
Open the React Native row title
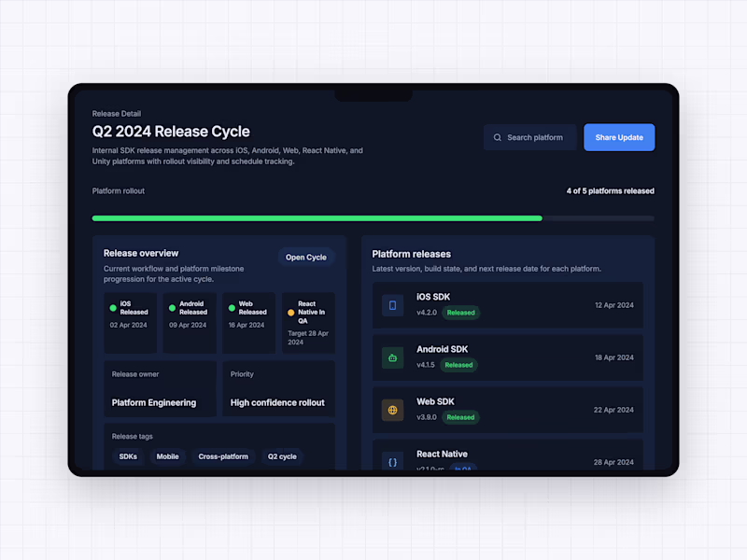point(442,455)
